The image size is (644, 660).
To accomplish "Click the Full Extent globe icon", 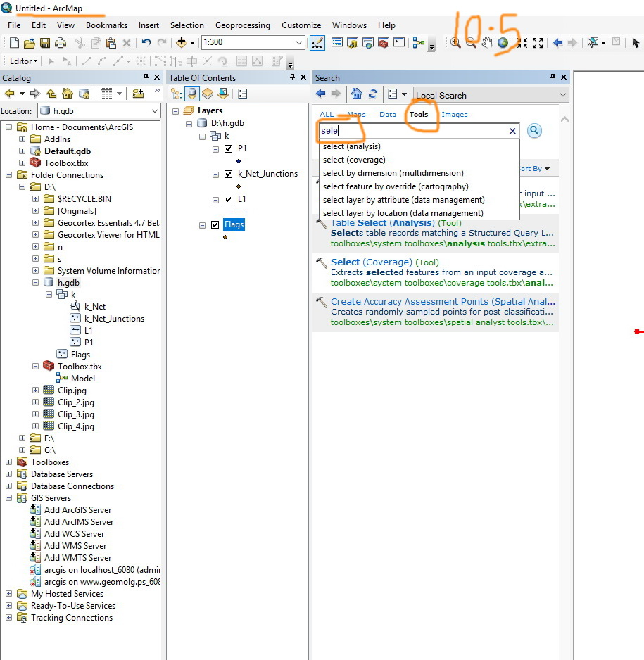I will (503, 43).
